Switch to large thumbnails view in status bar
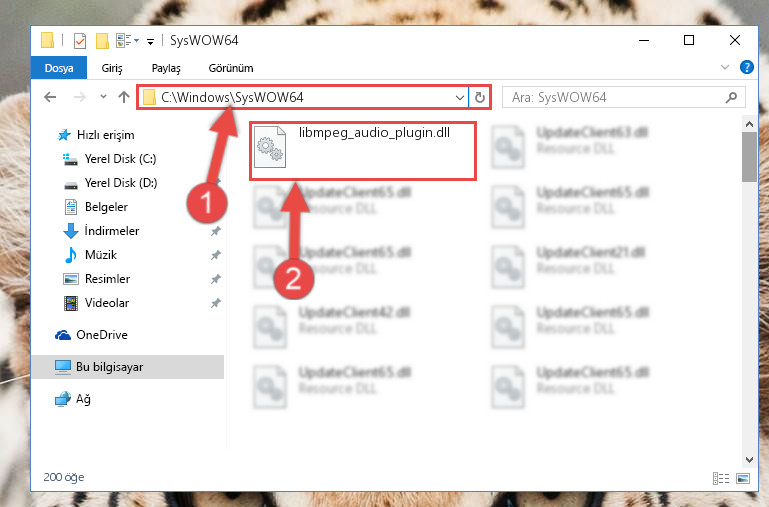This screenshot has height=507, width=769. click(x=743, y=478)
